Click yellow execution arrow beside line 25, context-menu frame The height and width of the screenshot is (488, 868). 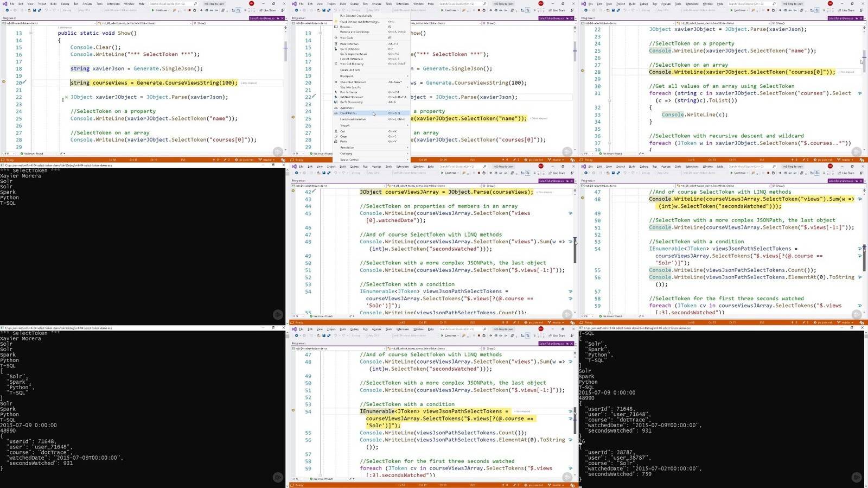click(293, 117)
